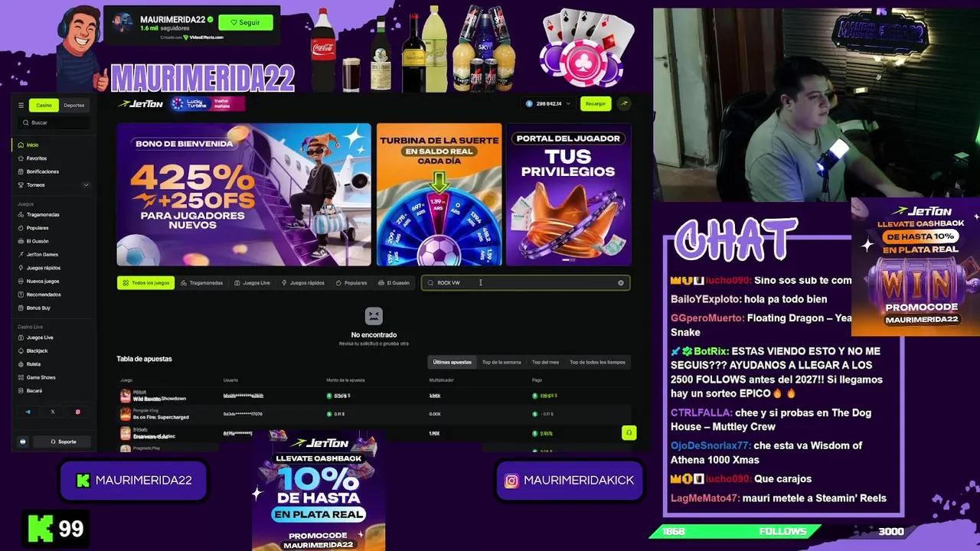Expand the Torneos chevron
The height and width of the screenshot is (551, 980).
(86, 185)
